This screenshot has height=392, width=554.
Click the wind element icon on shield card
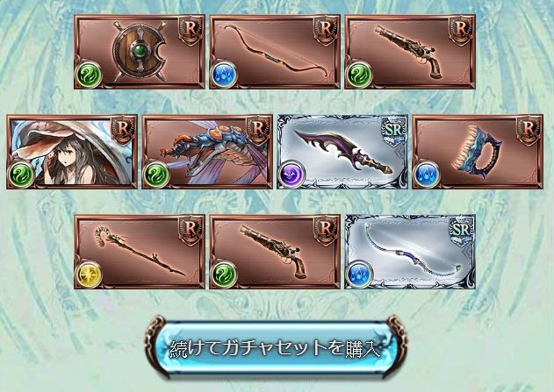89,75
